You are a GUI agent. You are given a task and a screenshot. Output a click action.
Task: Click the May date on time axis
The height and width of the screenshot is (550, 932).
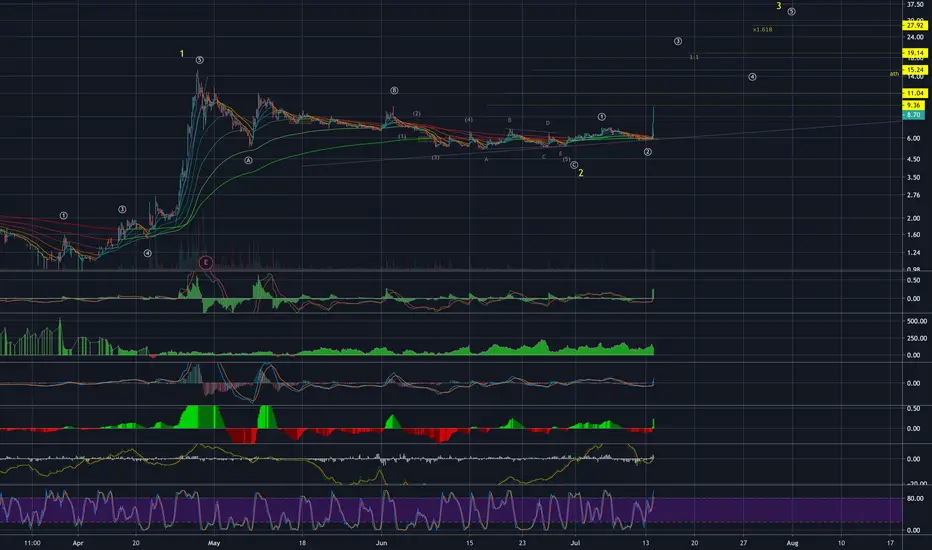(214, 543)
